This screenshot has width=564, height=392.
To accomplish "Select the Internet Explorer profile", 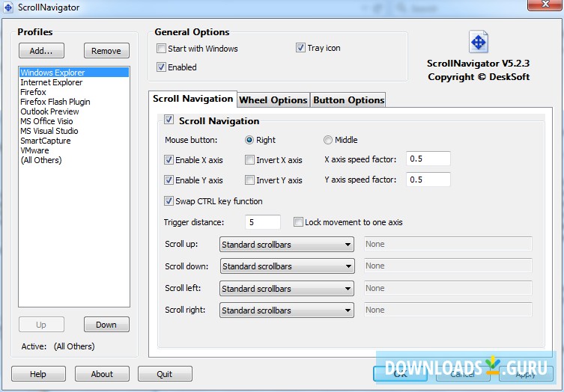I will pyautogui.click(x=73, y=82).
